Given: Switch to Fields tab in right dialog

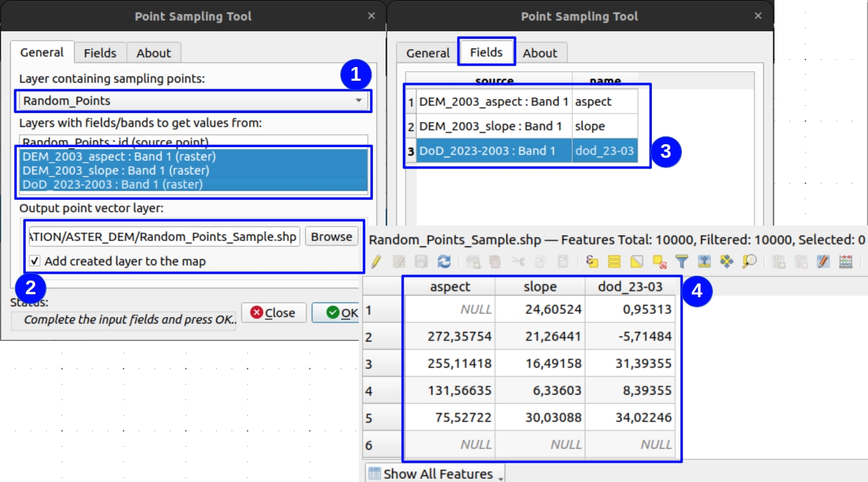Looking at the screenshot, I should [486, 53].
